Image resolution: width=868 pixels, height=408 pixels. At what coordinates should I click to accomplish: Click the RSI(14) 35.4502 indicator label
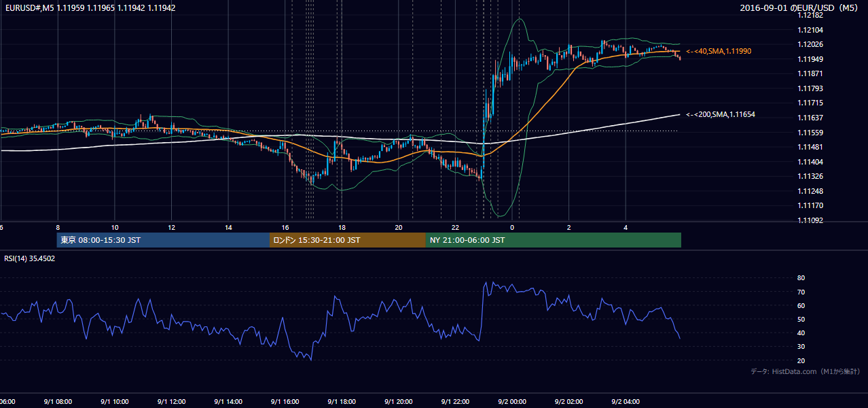(30, 258)
